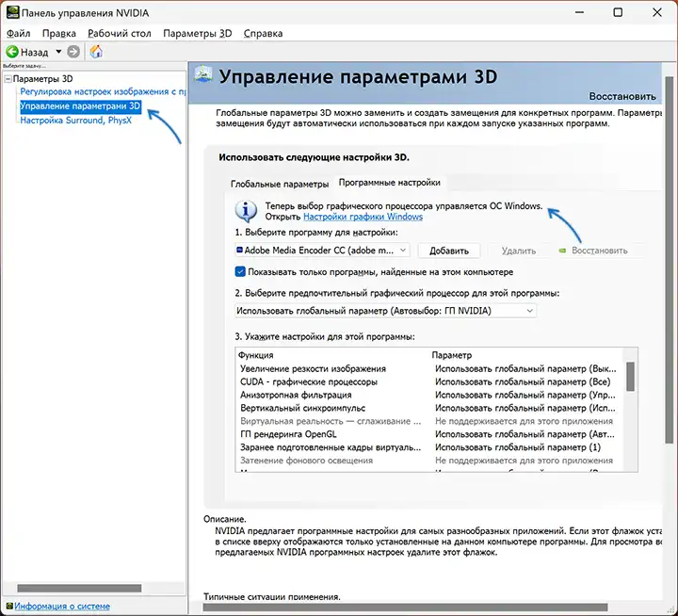The width and height of the screenshot is (678, 616).
Task: Maximize the NVIDIA control panel window
Action: [x=618, y=12]
